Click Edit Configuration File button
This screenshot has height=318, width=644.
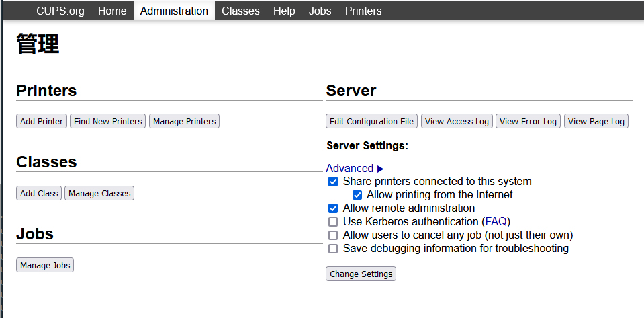click(371, 122)
